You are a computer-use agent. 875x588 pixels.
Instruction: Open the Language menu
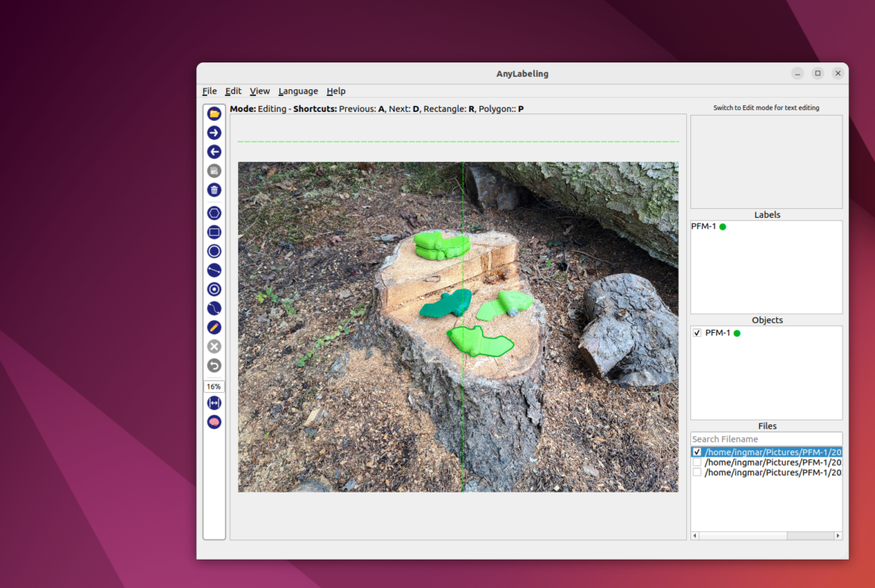(x=297, y=92)
